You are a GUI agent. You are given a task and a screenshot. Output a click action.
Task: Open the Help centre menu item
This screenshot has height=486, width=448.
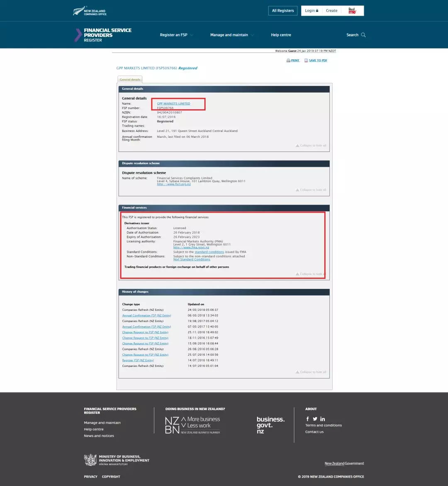[281, 35]
